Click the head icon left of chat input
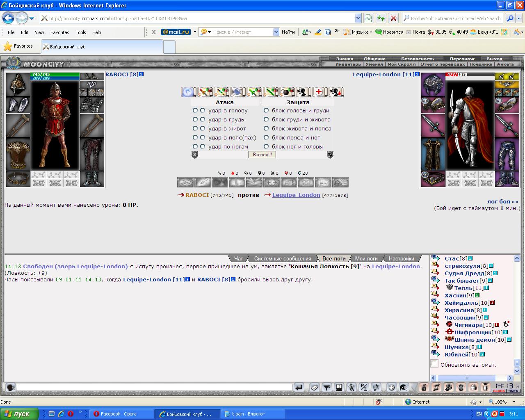The image size is (525, 420). tap(11, 387)
